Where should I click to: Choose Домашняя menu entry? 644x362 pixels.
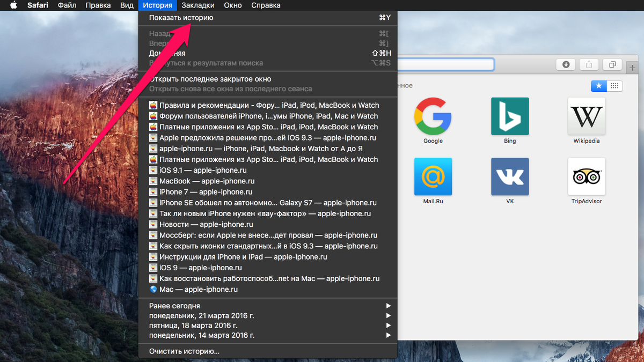[x=268, y=53]
